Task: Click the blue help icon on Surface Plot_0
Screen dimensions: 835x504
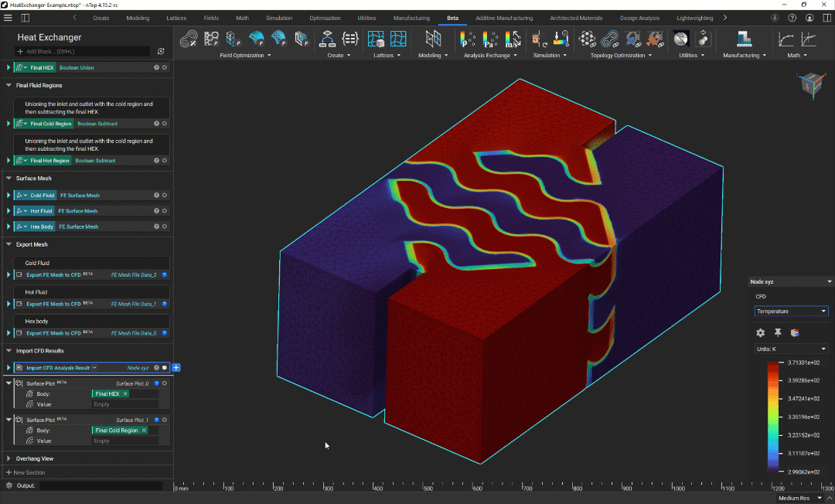Action: pos(156,383)
